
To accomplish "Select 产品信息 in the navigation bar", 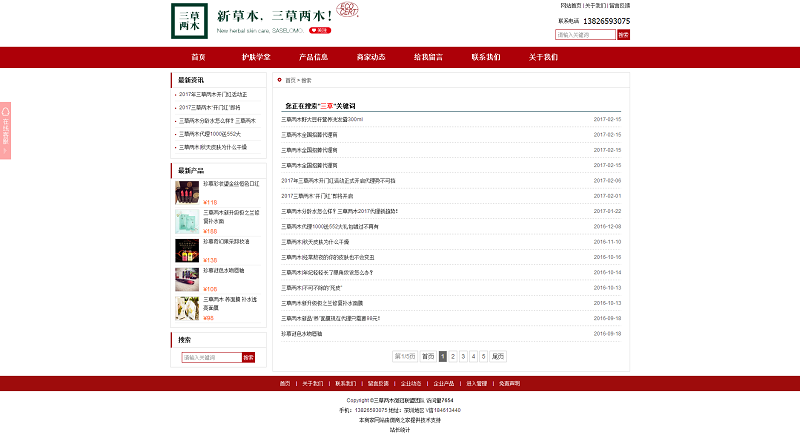I will pyautogui.click(x=313, y=57).
